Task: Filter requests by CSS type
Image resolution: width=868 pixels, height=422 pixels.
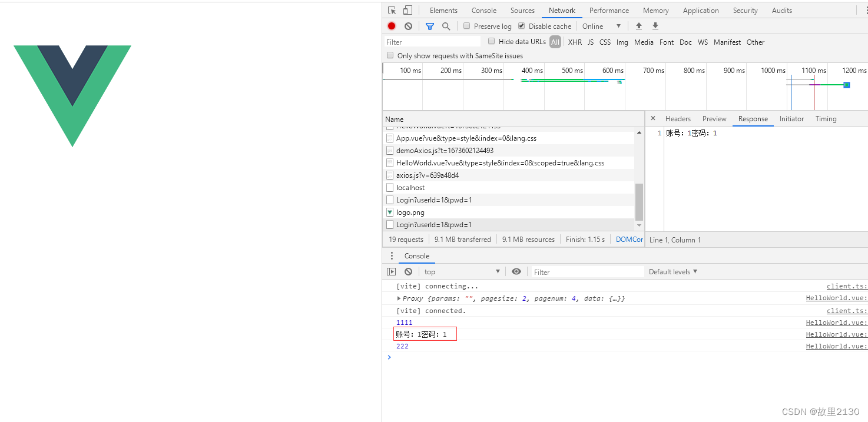Action: click(605, 42)
